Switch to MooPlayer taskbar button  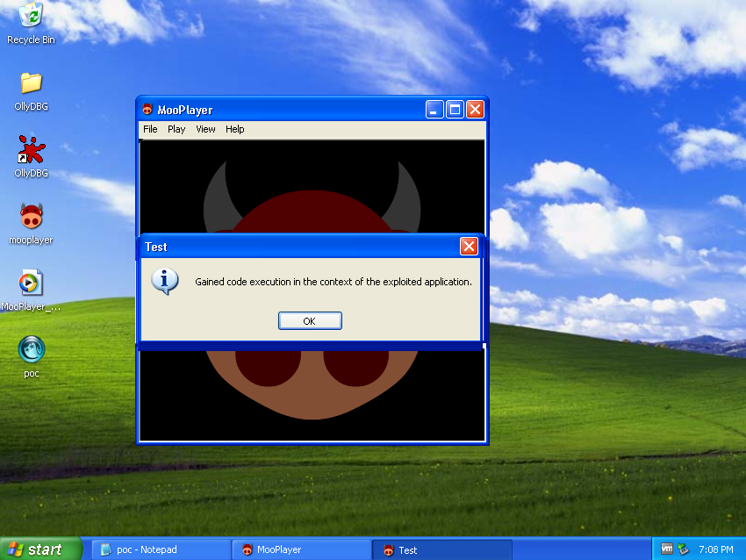tap(301, 549)
